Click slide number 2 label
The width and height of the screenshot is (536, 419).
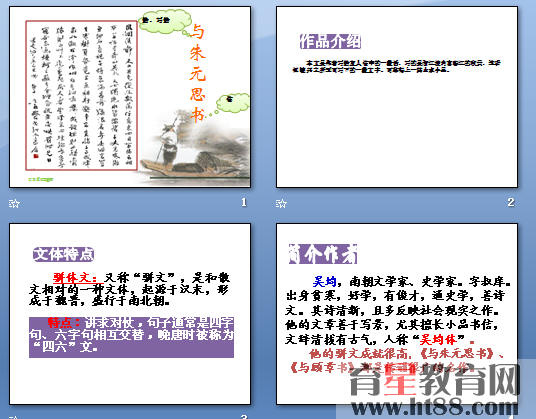(x=511, y=203)
